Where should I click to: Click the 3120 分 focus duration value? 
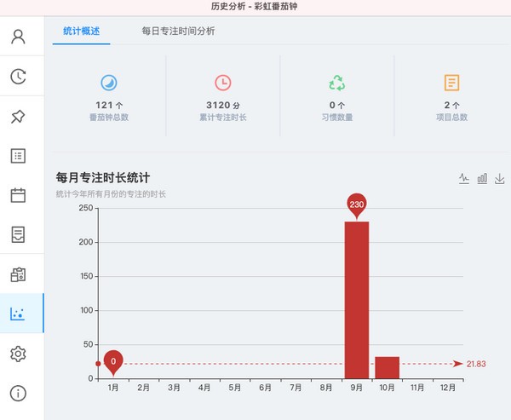pyautogui.click(x=223, y=106)
